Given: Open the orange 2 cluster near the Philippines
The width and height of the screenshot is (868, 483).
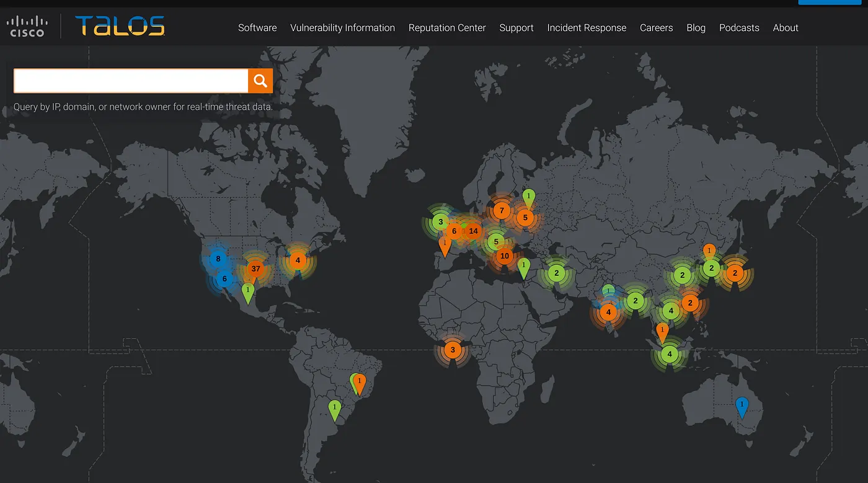Looking at the screenshot, I should coord(690,303).
